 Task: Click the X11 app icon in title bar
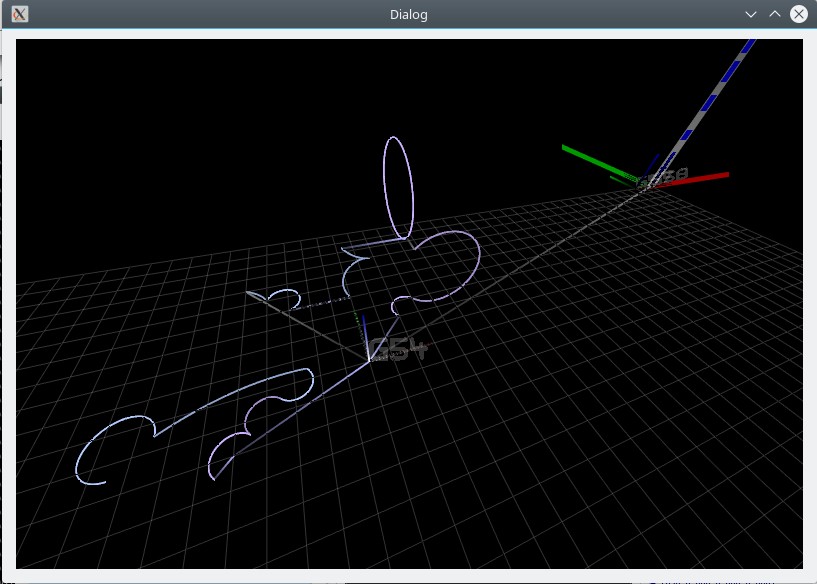[x=20, y=14]
